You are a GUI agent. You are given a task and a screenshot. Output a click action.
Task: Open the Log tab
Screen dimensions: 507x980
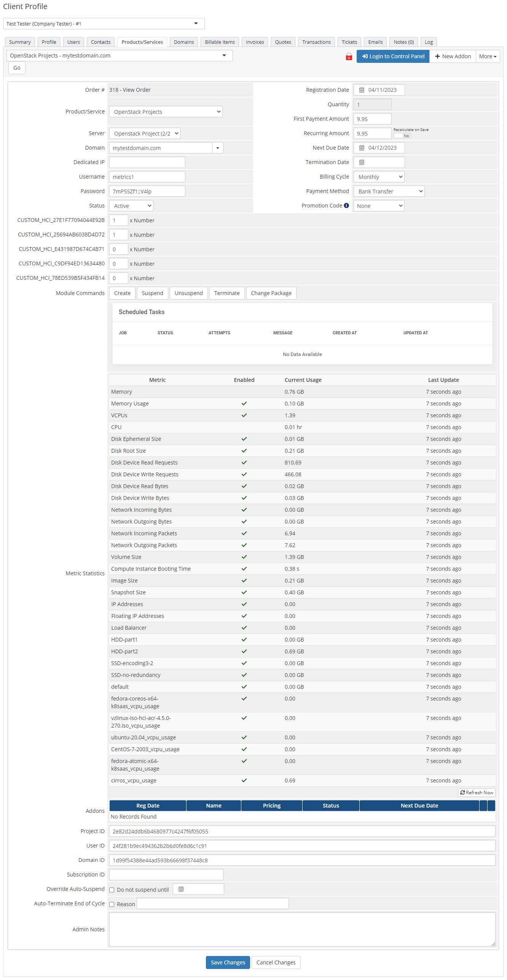[x=429, y=42]
